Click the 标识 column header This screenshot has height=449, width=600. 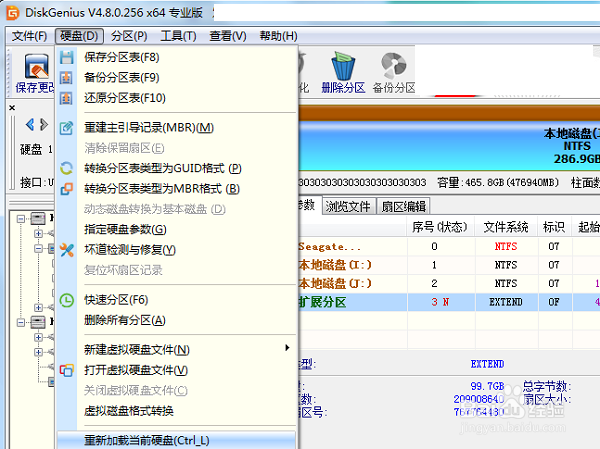[x=554, y=227]
